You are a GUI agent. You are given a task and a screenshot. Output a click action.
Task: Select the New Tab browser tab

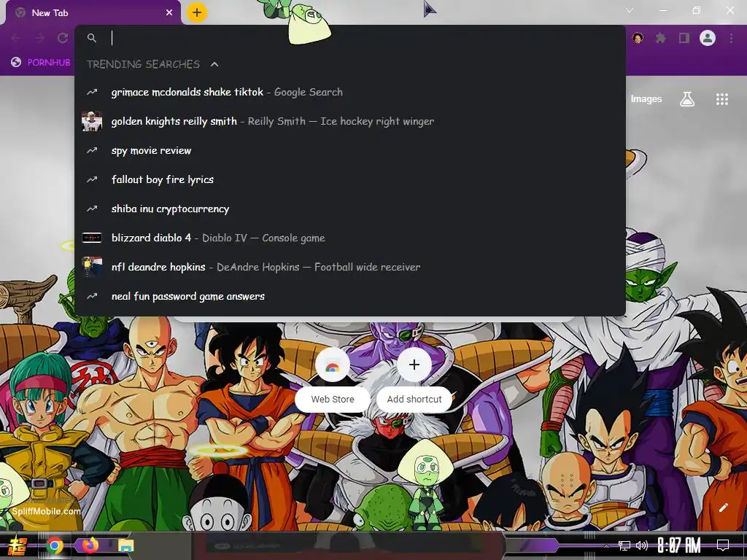pyautogui.click(x=93, y=13)
